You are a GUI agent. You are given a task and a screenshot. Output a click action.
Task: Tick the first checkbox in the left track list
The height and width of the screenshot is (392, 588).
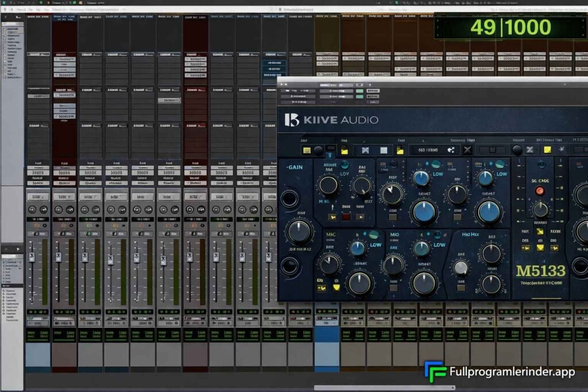click(x=5, y=28)
